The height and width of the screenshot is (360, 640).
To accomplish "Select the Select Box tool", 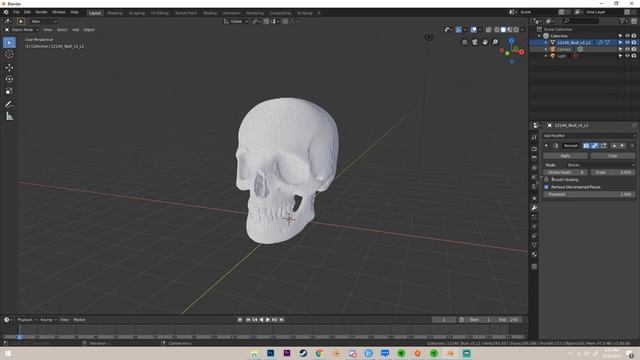I will (x=9, y=42).
